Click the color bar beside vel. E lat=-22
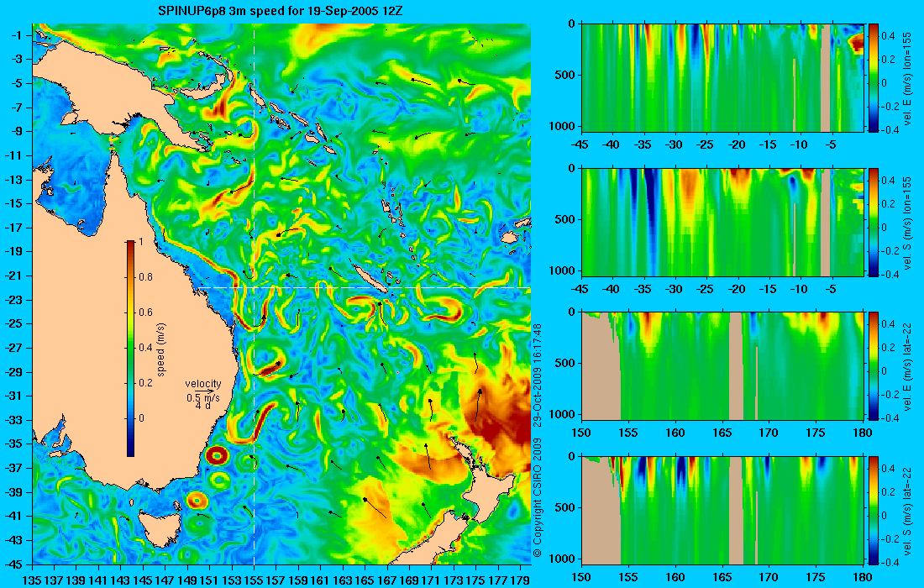The width and height of the screenshot is (924, 588). coord(873,366)
